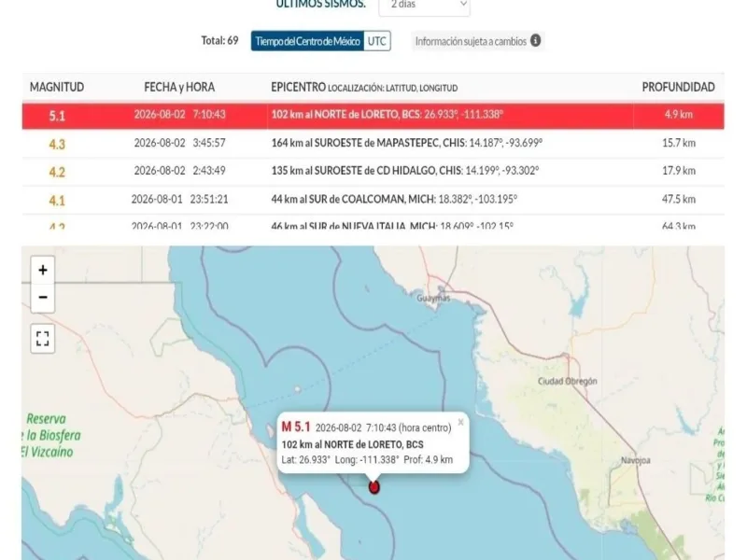This screenshot has height=560, width=747.
Task: Select the 4.1 Coalcoman MICH row
Action: click(x=373, y=200)
